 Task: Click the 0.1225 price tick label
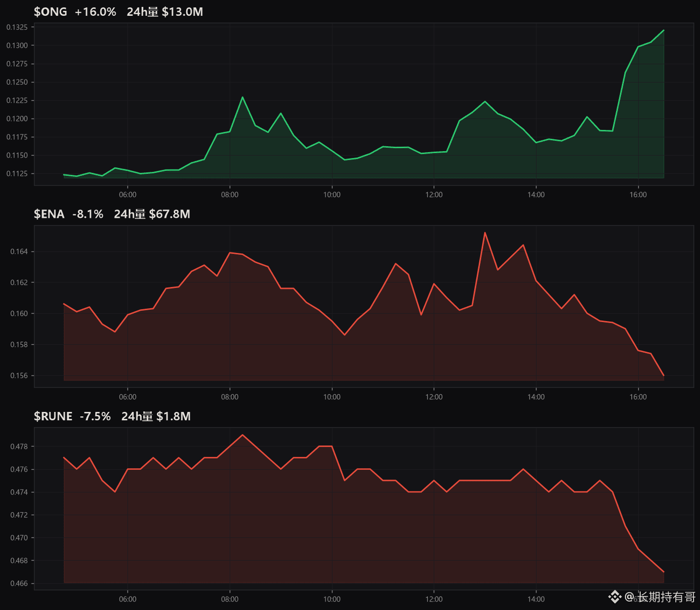pyautogui.click(x=17, y=100)
